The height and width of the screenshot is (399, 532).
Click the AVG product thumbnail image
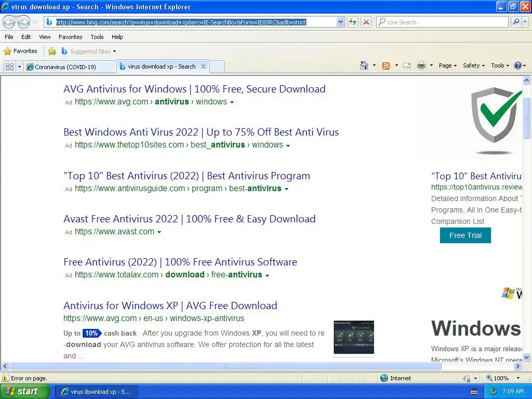tap(353, 337)
